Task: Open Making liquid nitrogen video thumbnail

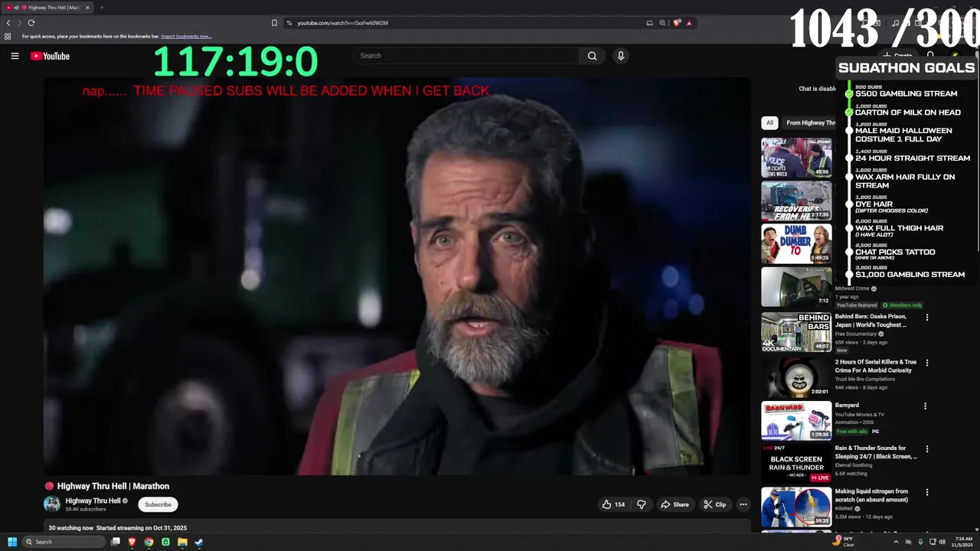Action: tap(796, 507)
